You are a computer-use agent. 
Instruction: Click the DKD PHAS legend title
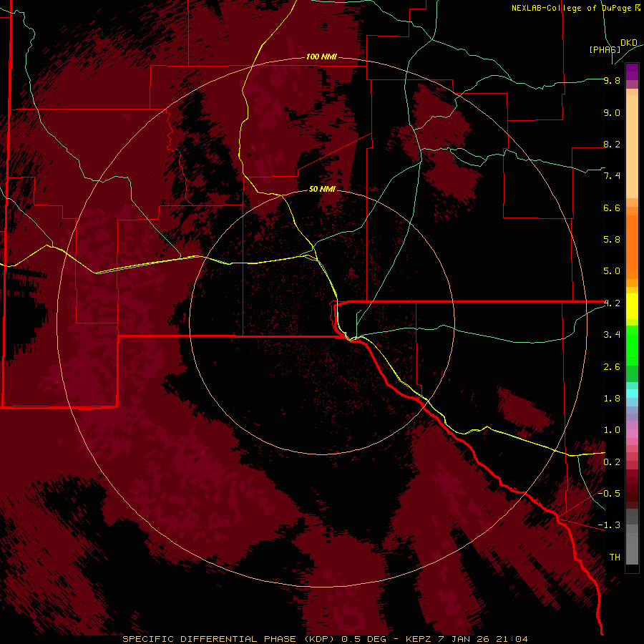point(613,46)
